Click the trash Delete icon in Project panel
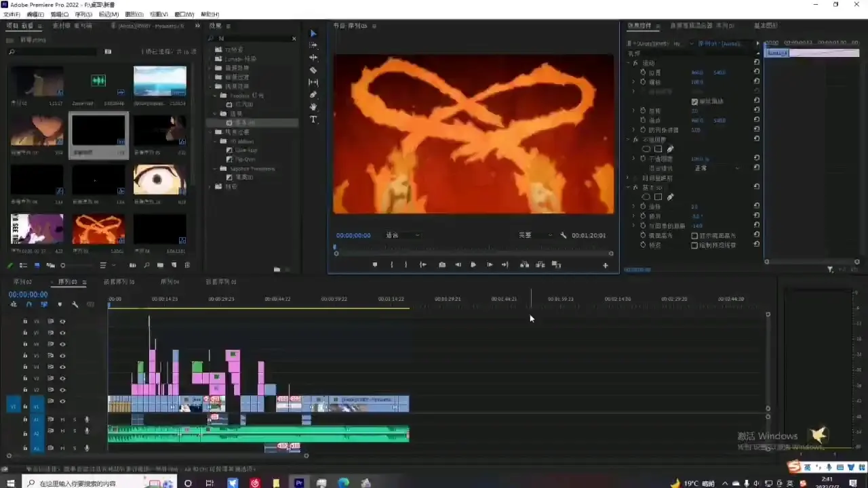The height and width of the screenshot is (488, 868). click(x=187, y=265)
